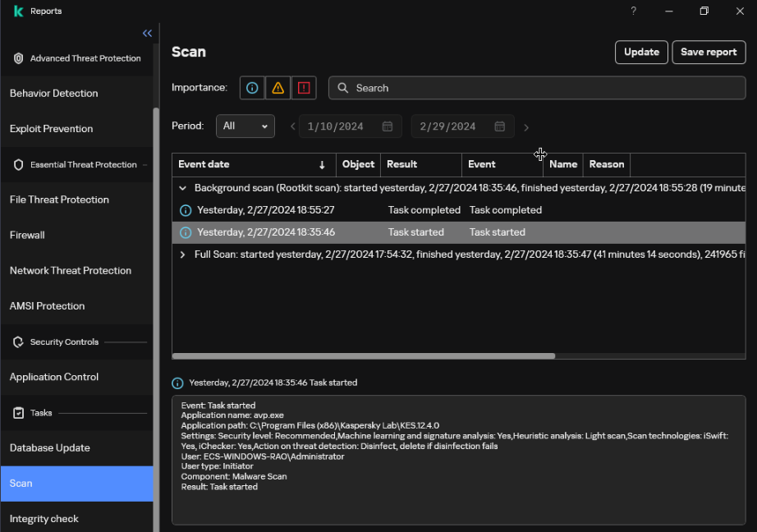Open Network Threat Protection report
The height and width of the screenshot is (532, 757).
(76, 271)
